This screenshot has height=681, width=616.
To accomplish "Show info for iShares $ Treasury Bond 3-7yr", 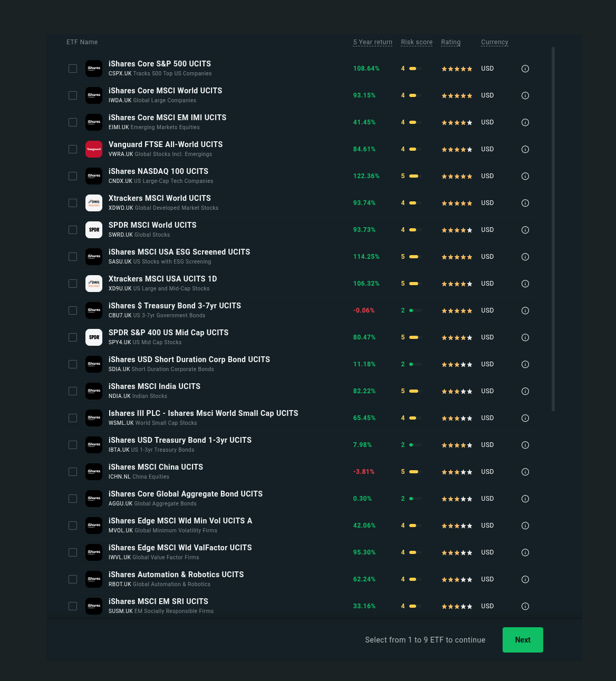I will [525, 310].
